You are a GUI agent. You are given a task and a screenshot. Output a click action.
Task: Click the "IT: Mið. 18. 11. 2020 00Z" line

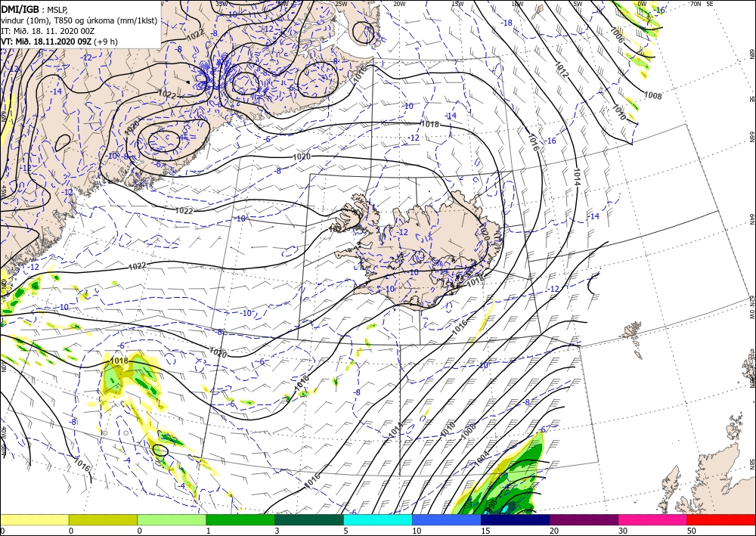[48, 31]
